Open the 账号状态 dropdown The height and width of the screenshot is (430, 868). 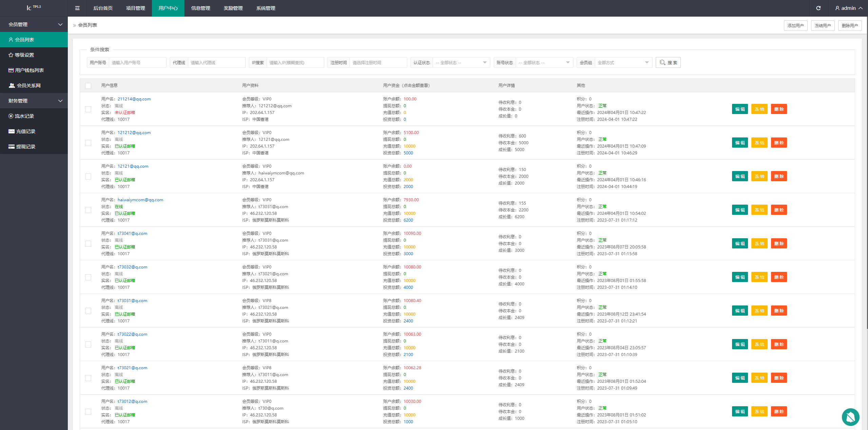click(544, 63)
